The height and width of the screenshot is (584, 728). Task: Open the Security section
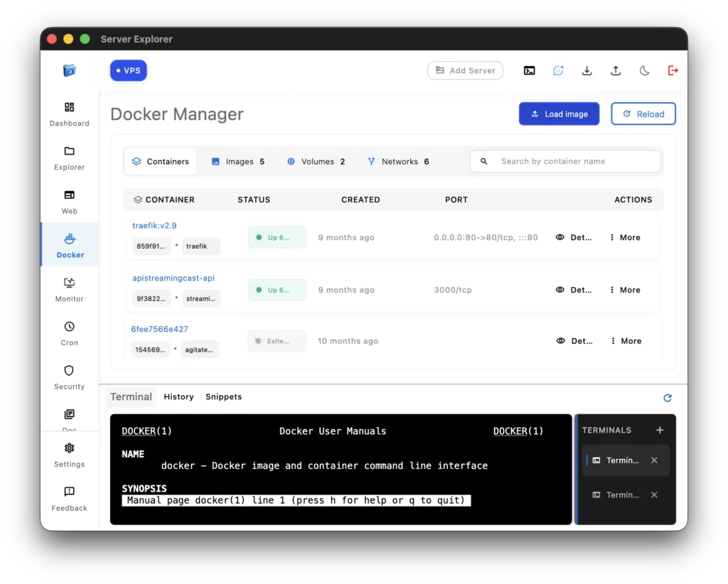click(69, 377)
